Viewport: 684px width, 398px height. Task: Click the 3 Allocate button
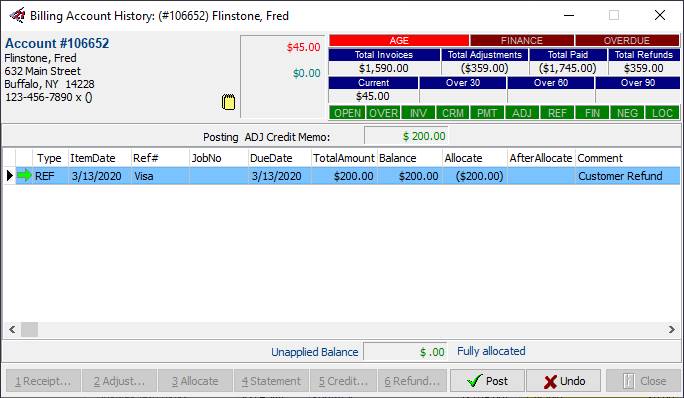(195, 381)
